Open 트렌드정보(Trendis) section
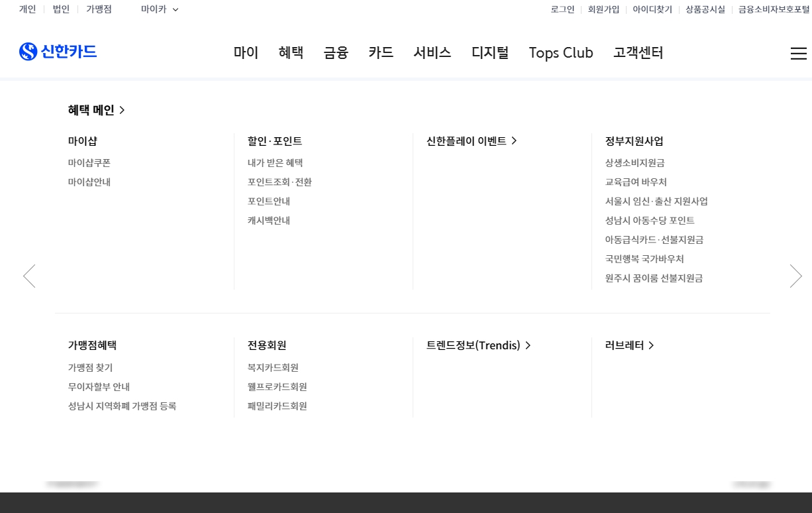 pos(479,345)
